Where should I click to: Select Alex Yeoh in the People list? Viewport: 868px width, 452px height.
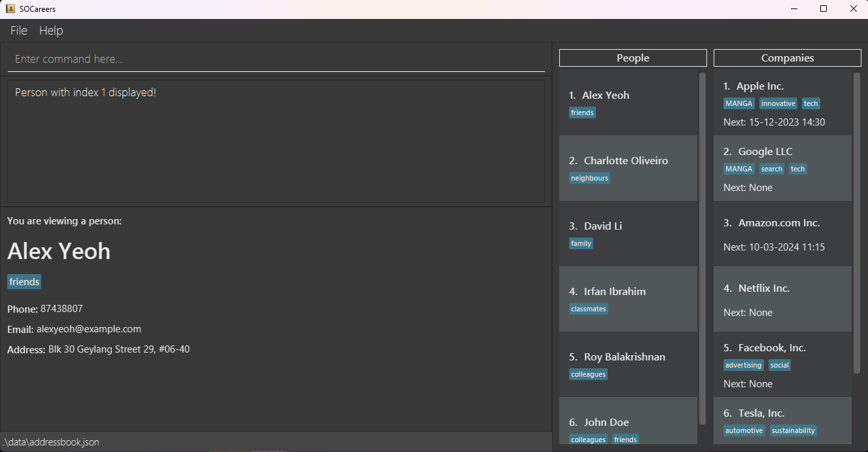click(628, 103)
